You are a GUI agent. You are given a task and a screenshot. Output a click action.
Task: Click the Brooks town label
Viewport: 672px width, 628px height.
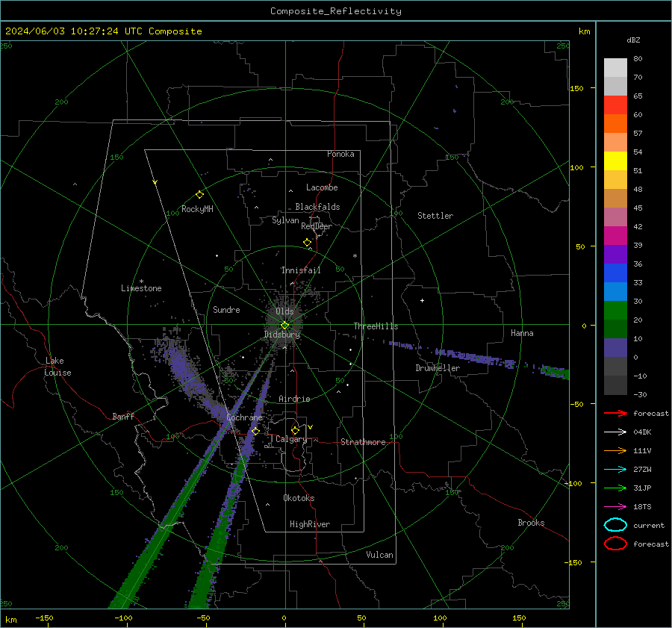531,523
